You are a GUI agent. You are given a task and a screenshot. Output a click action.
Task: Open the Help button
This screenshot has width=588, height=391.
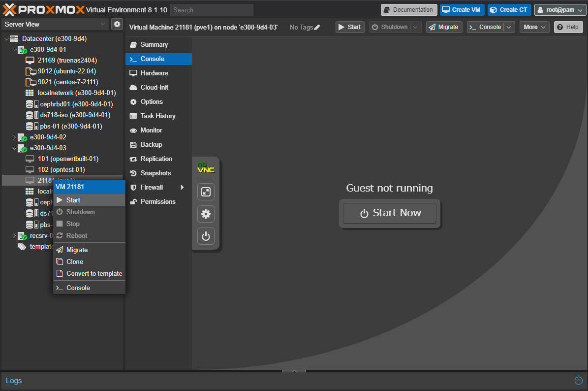tap(568, 28)
